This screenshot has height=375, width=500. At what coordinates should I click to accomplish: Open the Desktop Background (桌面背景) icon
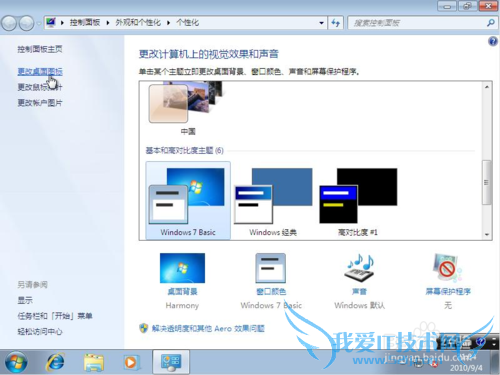pyautogui.click(x=182, y=268)
